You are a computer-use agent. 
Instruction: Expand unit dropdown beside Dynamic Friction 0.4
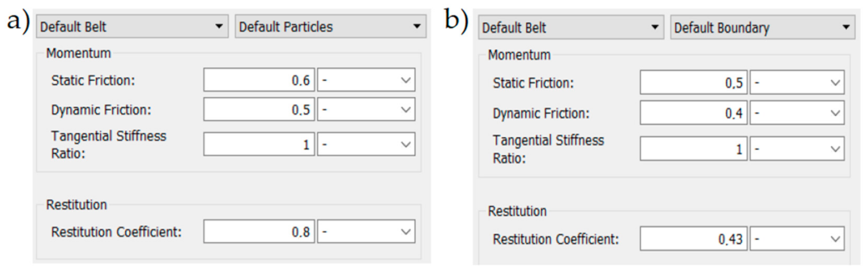click(797, 113)
